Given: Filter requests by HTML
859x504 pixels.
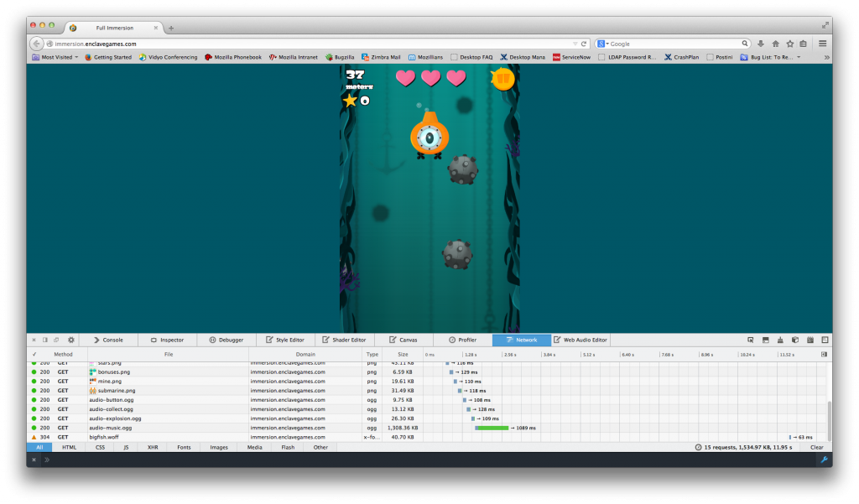Looking at the screenshot, I should click(69, 448).
